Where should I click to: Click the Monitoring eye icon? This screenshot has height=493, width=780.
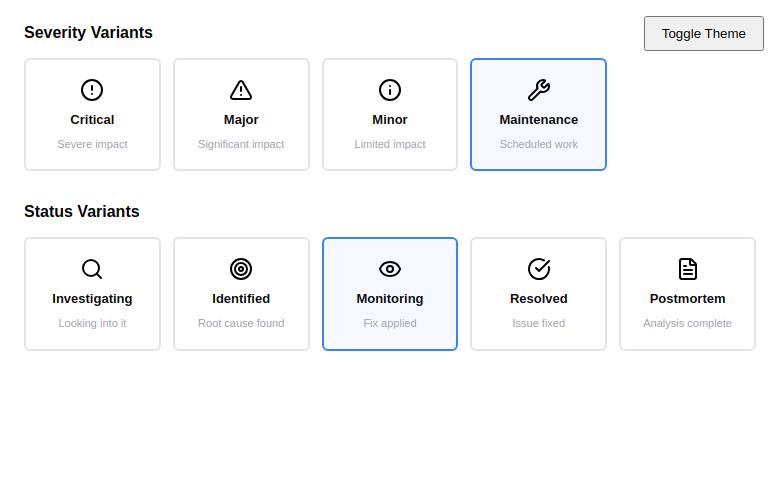pos(390,269)
